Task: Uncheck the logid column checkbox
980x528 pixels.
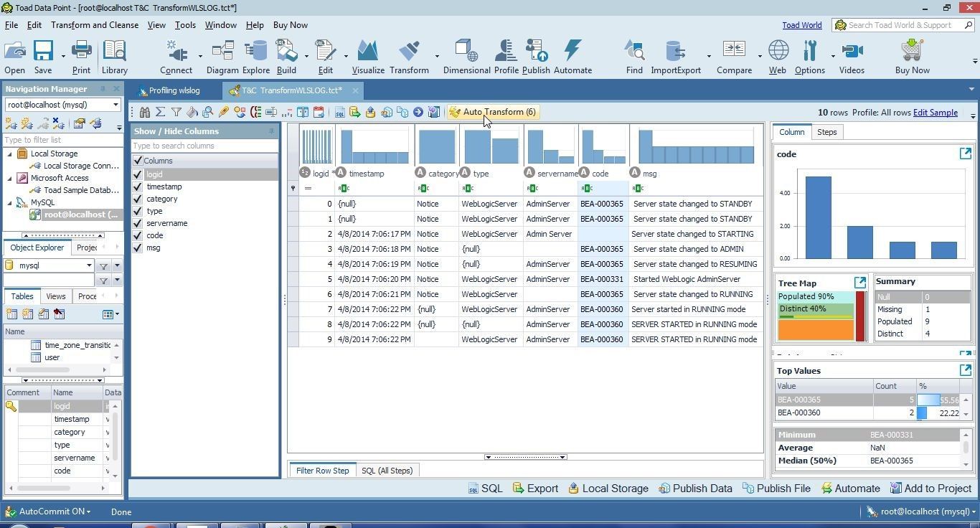Action: 138,174
